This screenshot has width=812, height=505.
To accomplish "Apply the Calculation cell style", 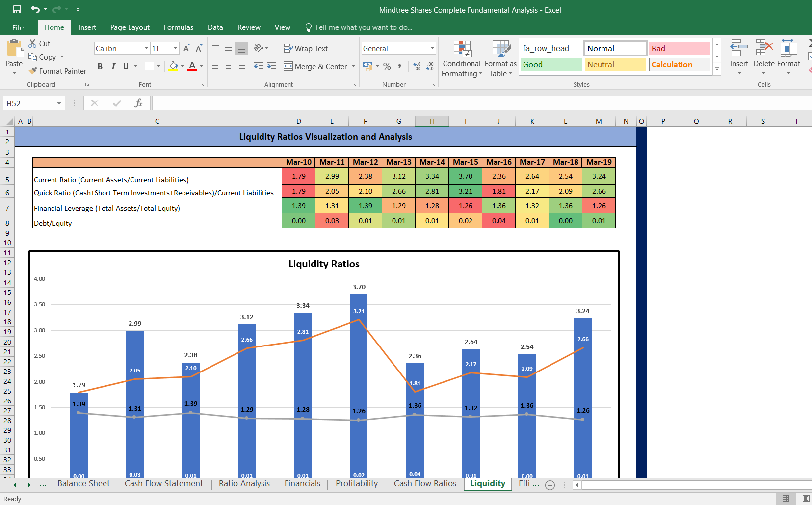I will point(680,64).
